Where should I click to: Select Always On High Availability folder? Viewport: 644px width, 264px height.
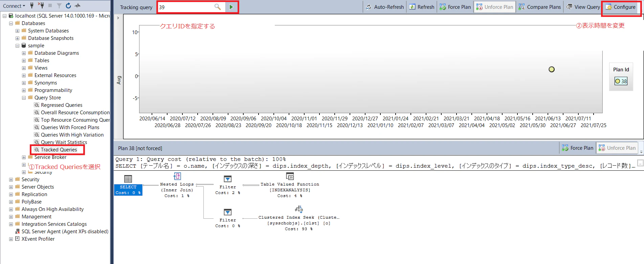tap(52, 209)
